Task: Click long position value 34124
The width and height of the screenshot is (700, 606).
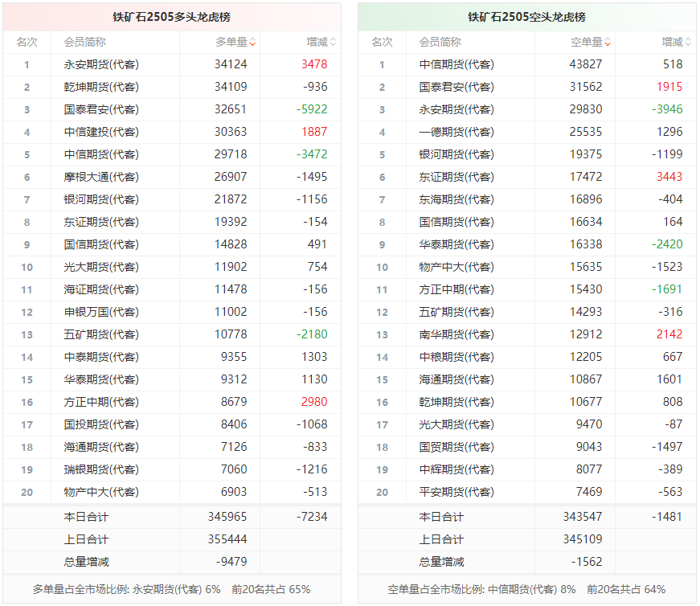Action: tap(231, 64)
